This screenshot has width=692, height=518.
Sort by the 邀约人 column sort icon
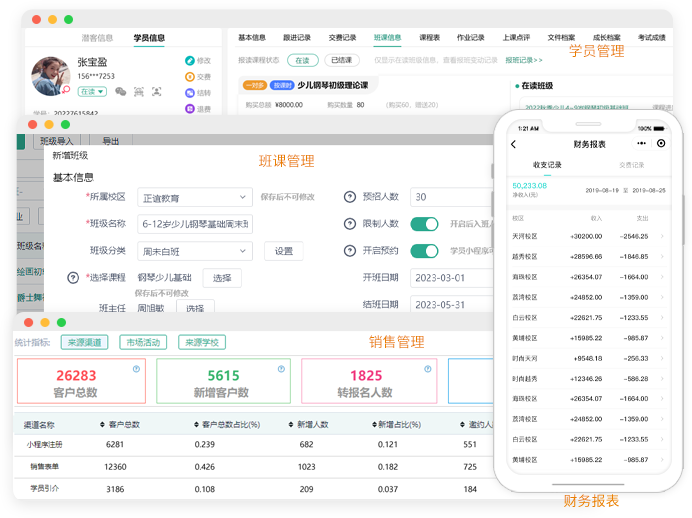[x=462, y=424]
